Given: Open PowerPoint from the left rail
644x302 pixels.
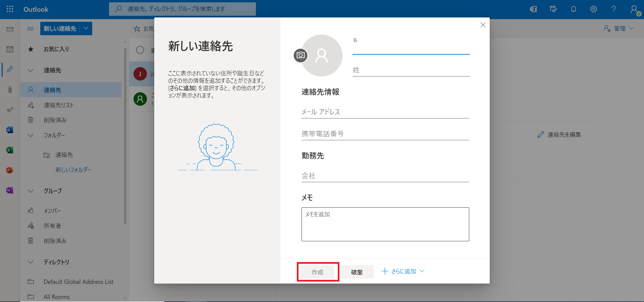Looking at the screenshot, I should [x=10, y=170].
